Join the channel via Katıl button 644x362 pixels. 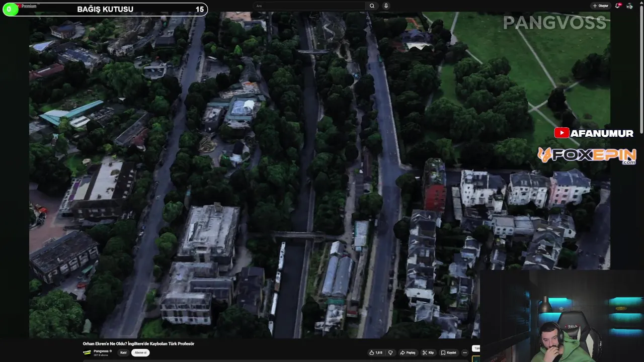123,352
